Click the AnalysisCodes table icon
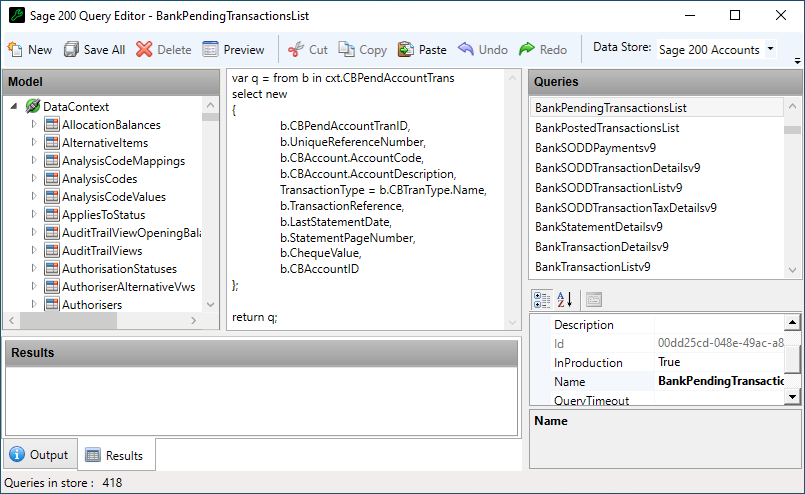Image resolution: width=805 pixels, height=494 pixels. pyautogui.click(x=51, y=179)
